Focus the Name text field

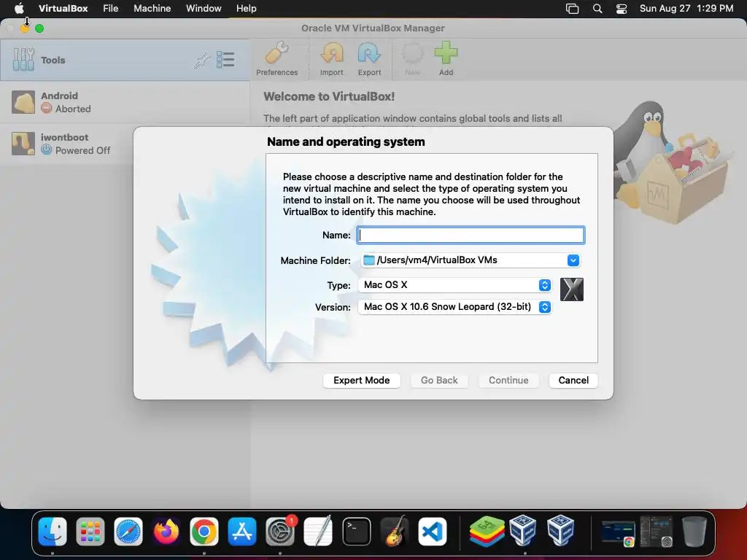(471, 236)
